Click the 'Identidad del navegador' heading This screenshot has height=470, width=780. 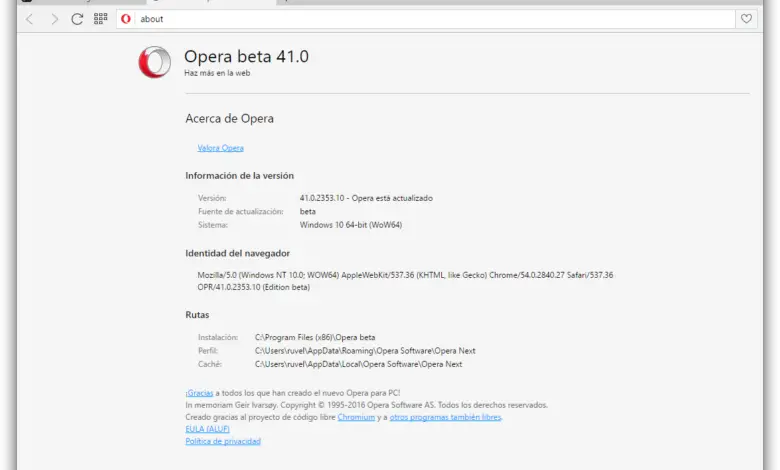pos(237,253)
